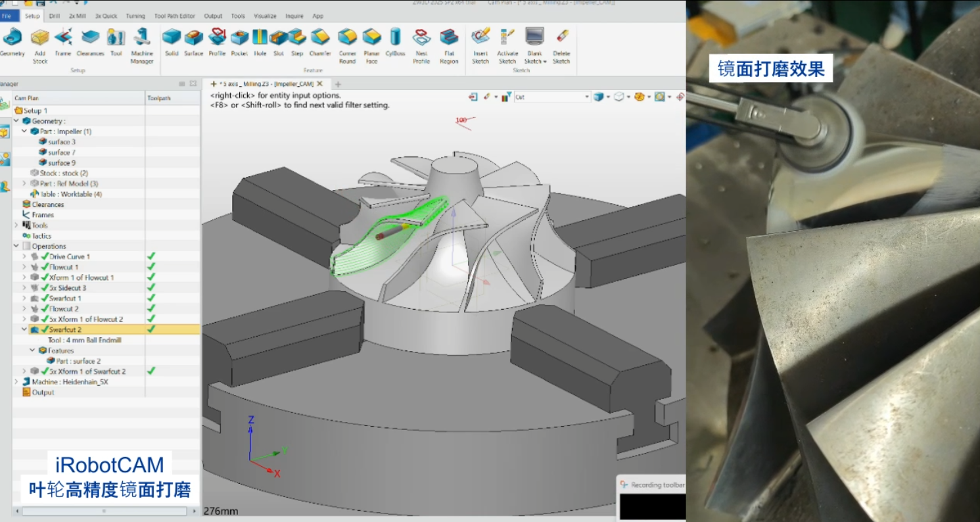Toggle toolpath checkmark for 5x Xform 1 of Swarfcut 2
The height and width of the screenshot is (522, 980).
click(151, 371)
